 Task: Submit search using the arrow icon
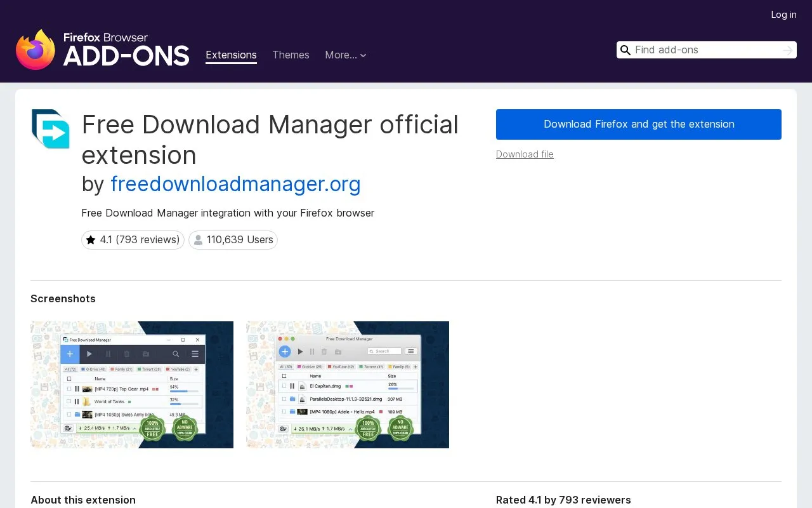tap(788, 50)
